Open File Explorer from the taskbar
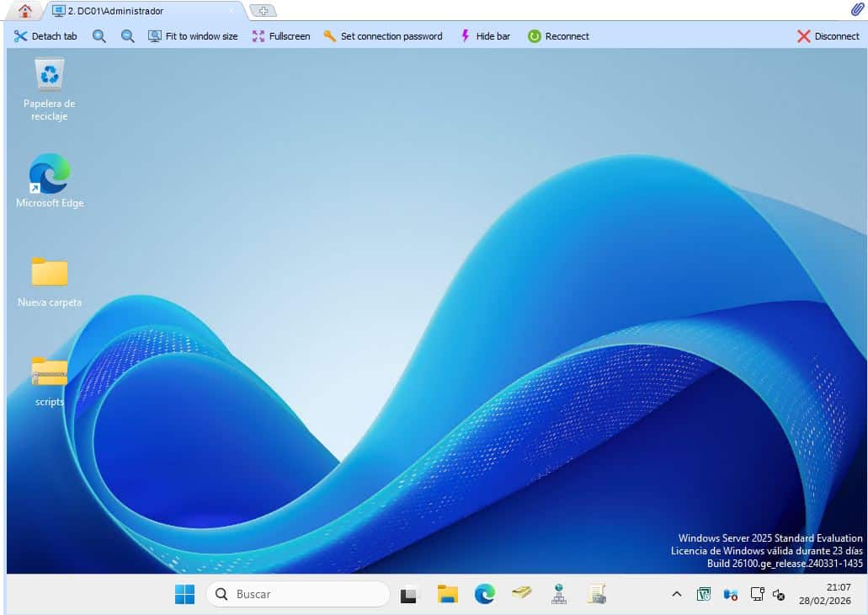The width and height of the screenshot is (868, 615). 447,594
